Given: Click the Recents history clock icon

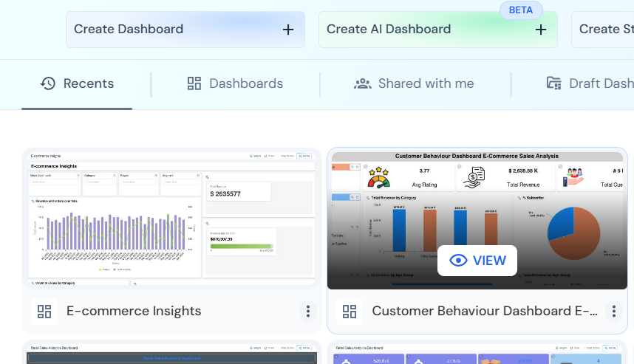Looking at the screenshot, I should click(48, 83).
